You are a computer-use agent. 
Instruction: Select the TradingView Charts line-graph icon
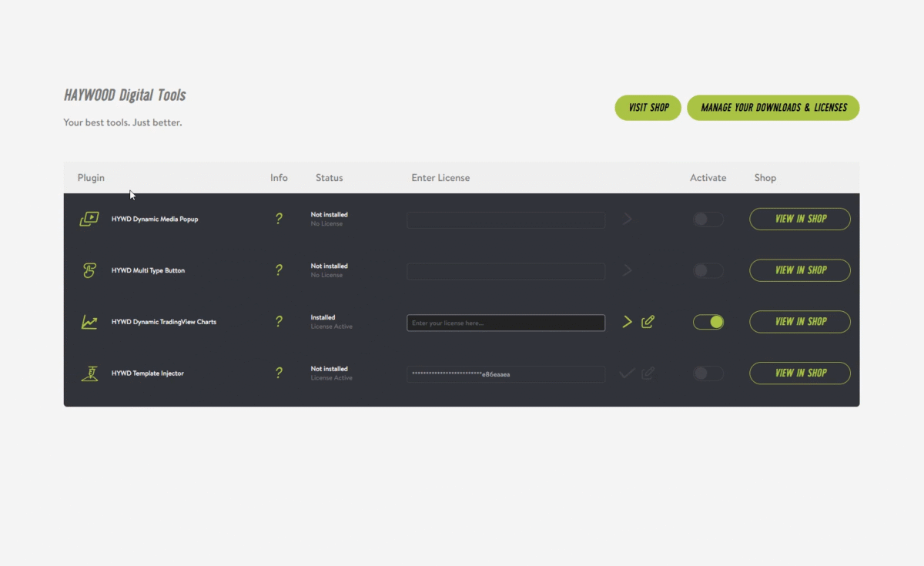point(89,322)
